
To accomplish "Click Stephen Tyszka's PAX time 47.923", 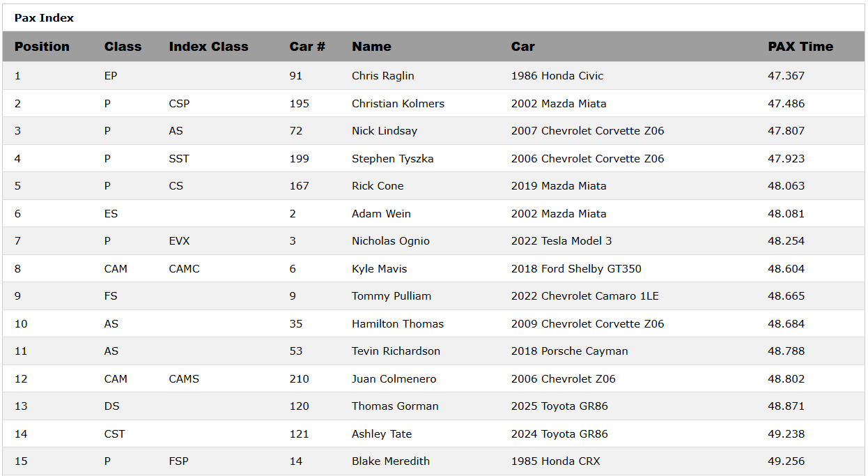I will click(786, 159).
